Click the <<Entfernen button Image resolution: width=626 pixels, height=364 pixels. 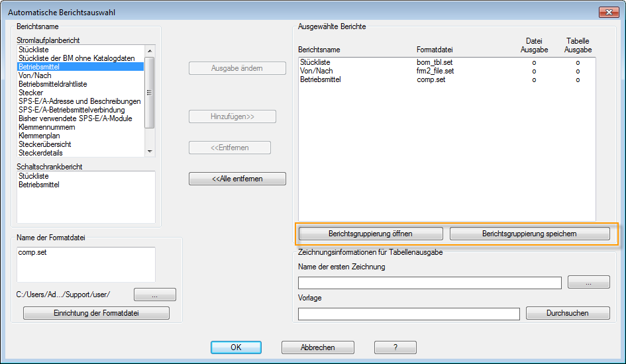[230, 148]
